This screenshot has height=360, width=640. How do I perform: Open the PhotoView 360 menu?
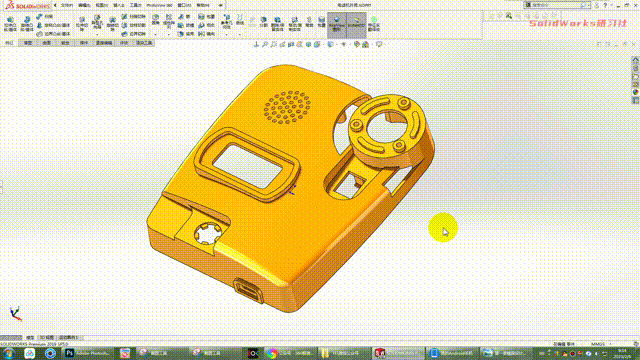pos(159,5)
